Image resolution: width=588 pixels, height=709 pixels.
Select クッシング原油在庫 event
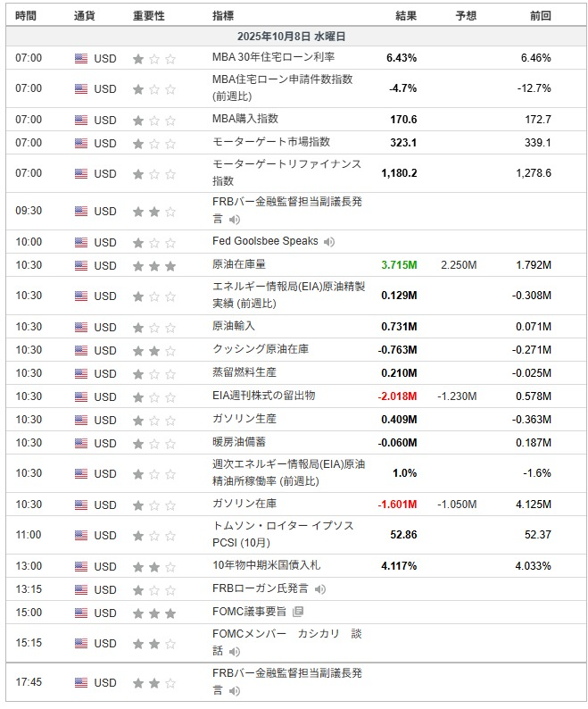coord(261,350)
